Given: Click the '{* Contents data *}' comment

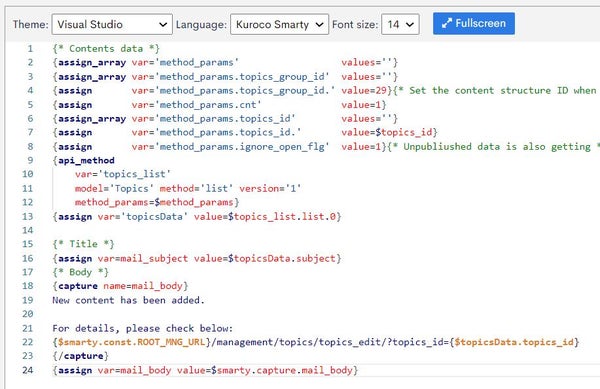Looking at the screenshot, I should click(x=106, y=49).
